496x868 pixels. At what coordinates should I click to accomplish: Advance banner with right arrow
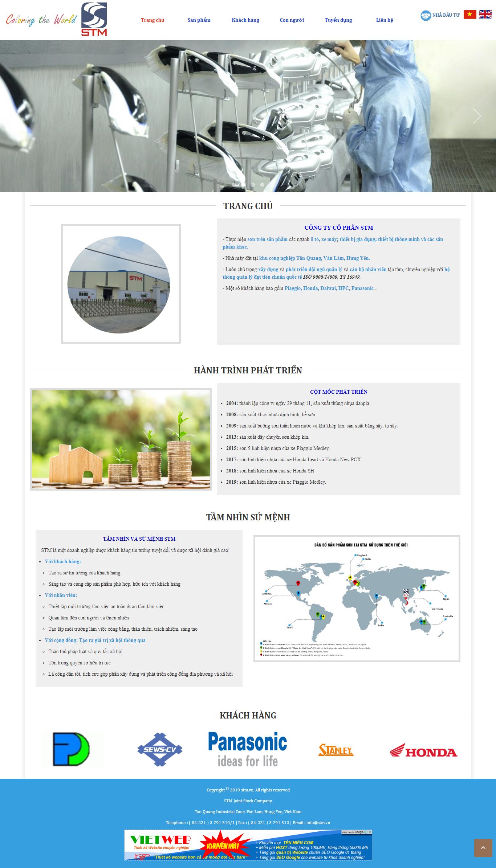click(476, 116)
